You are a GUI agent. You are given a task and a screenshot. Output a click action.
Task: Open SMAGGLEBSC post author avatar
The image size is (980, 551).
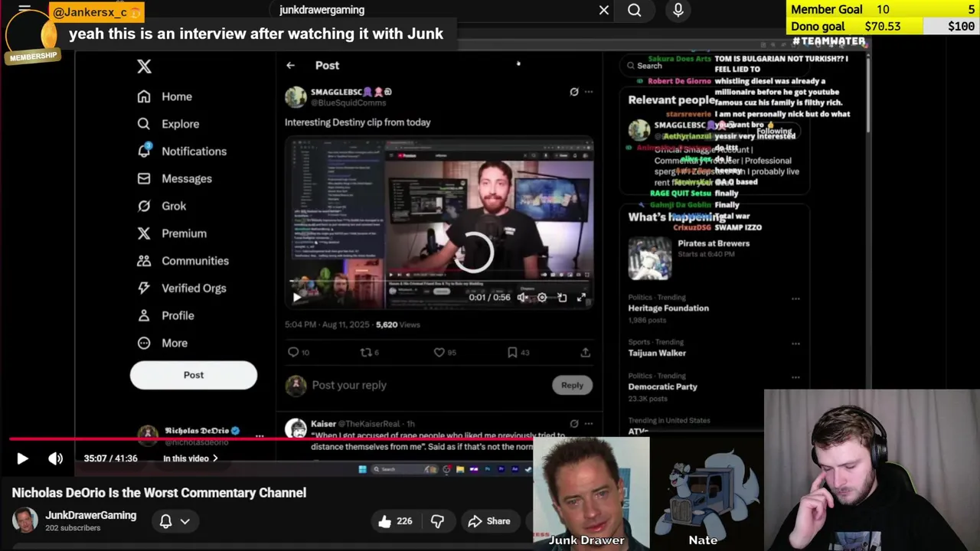pos(296,97)
